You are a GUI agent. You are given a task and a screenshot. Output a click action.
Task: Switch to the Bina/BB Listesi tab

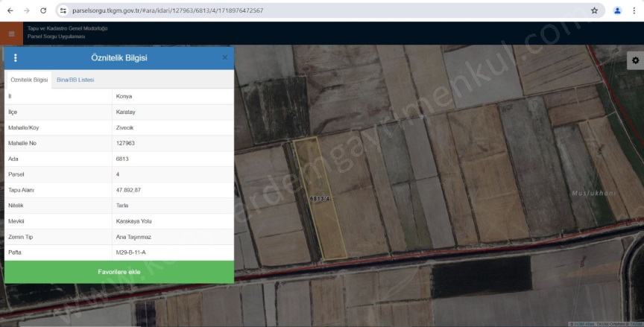tap(75, 79)
